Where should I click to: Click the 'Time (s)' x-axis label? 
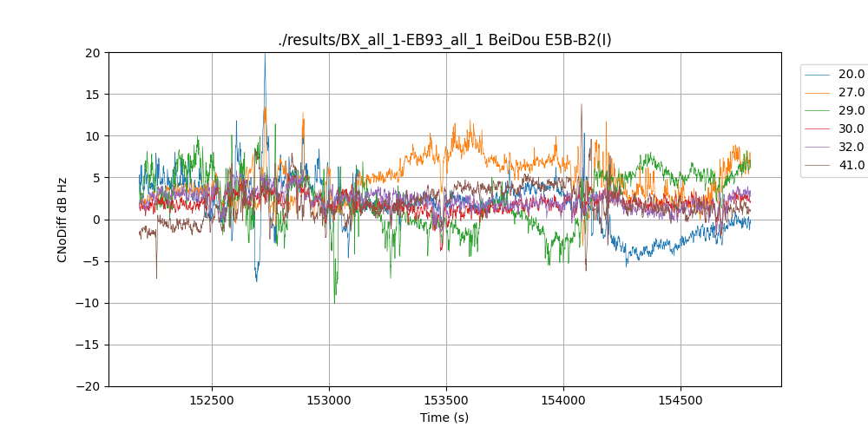[x=444, y=418]
